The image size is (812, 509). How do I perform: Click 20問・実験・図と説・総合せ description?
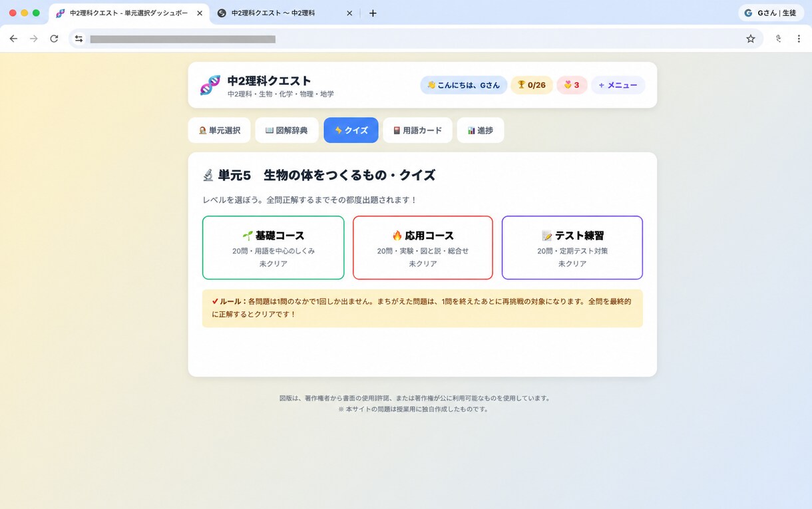423,251
